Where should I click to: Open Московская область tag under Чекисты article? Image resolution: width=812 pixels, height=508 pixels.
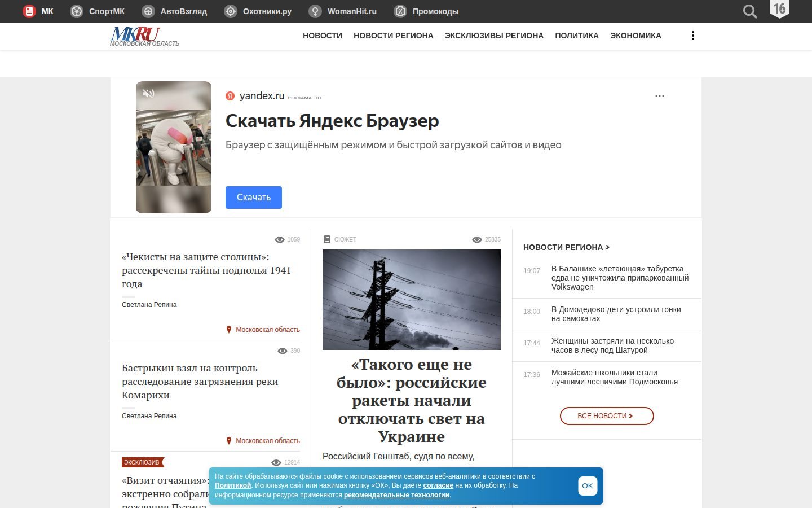268,330
